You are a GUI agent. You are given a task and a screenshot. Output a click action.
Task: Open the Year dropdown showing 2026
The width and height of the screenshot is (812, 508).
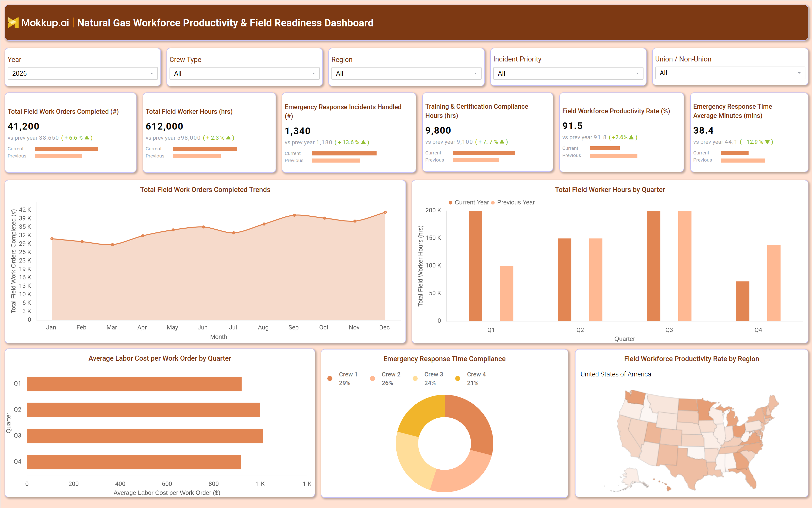coord(82,73)
